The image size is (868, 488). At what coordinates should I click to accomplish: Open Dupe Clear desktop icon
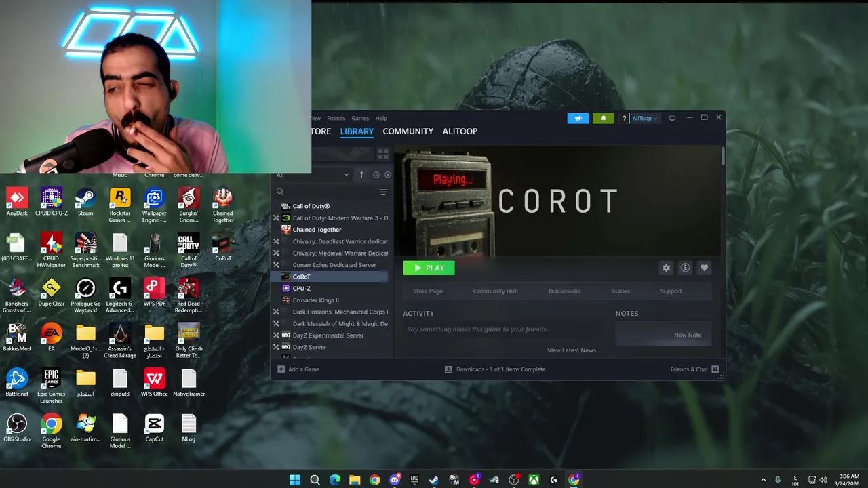point(51,293)
